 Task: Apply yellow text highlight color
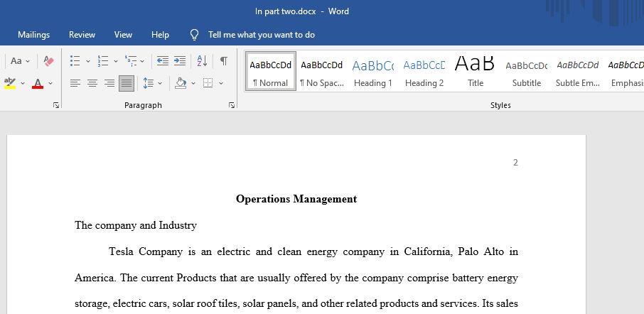point(10,83)
